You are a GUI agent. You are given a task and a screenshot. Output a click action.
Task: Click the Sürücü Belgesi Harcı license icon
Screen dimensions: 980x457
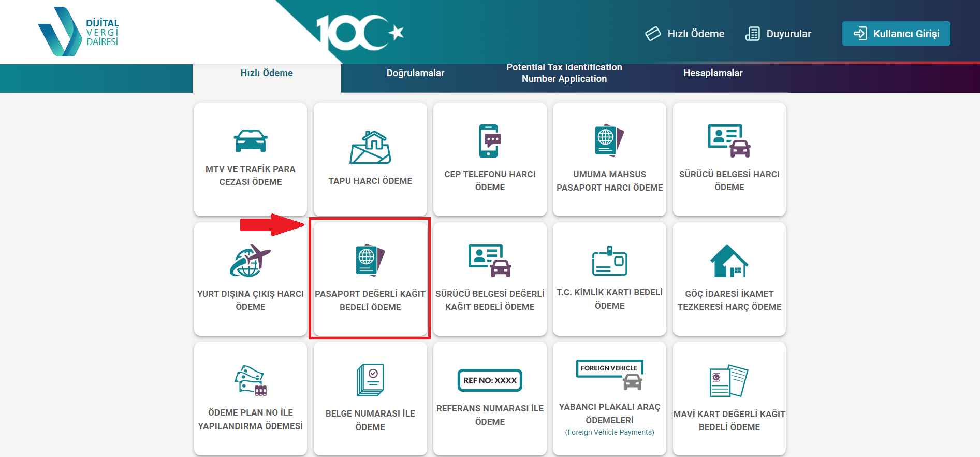(x=729, y=140)
